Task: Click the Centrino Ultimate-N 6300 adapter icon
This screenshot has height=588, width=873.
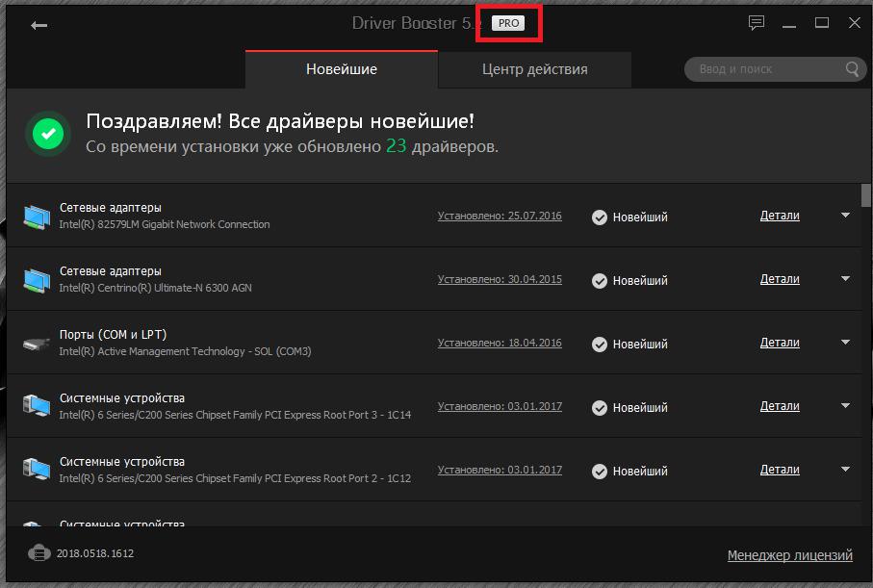Action: tap(37, 280)
